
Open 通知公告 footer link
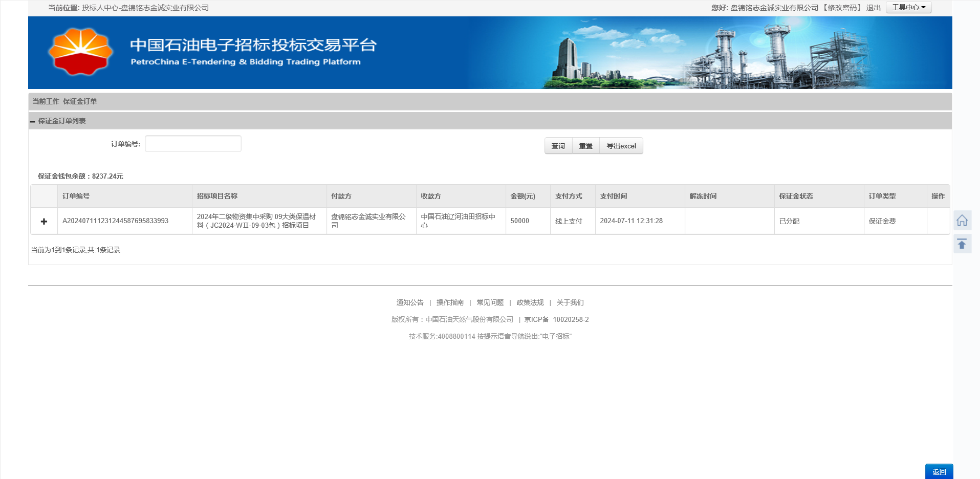(x=410, y=302)
